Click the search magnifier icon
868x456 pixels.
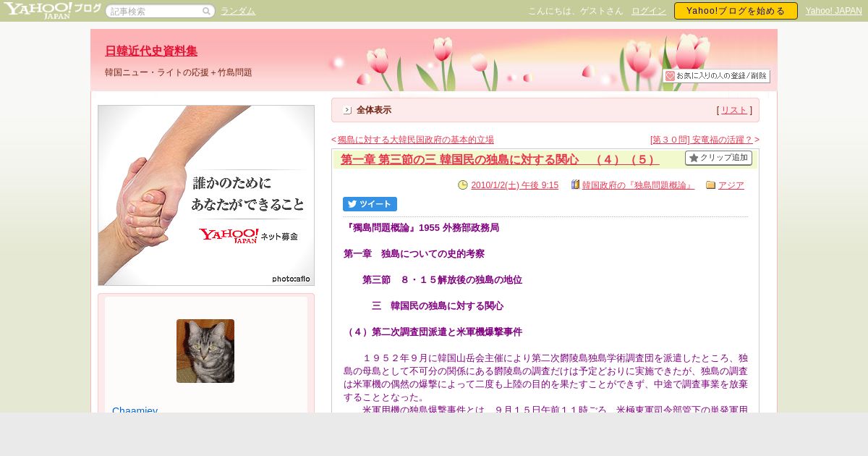(206, 12)
